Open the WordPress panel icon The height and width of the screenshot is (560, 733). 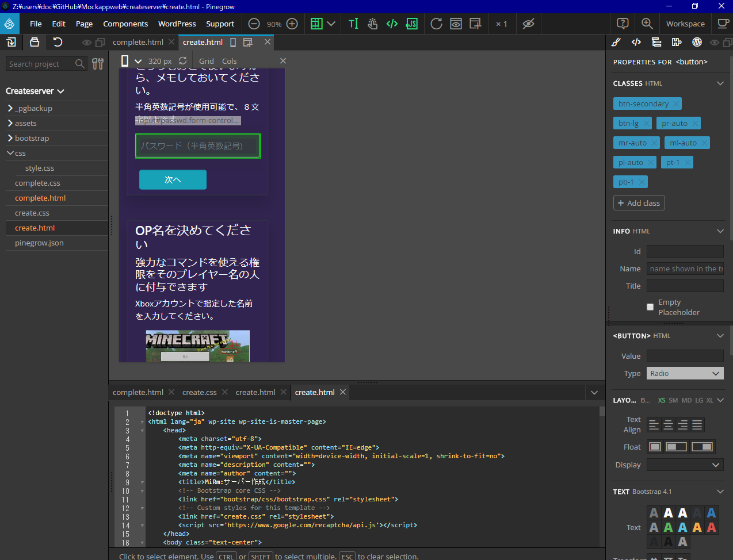697,42
